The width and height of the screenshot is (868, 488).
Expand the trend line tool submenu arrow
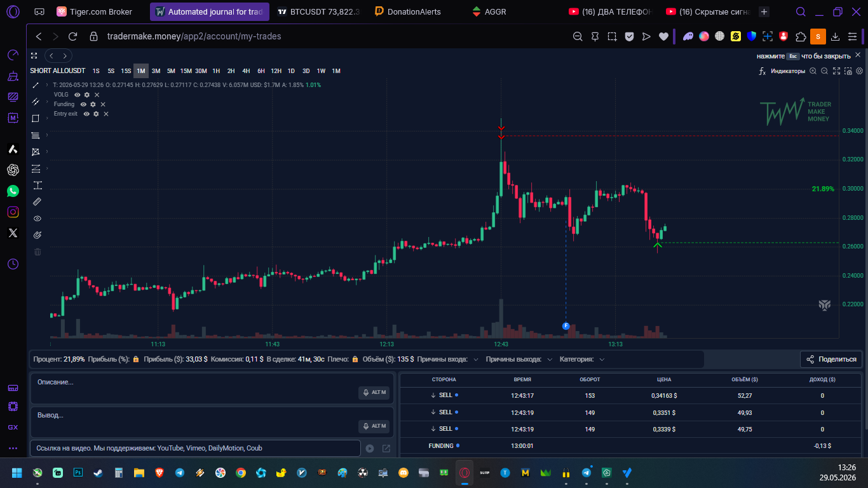(x=46, y=85)
